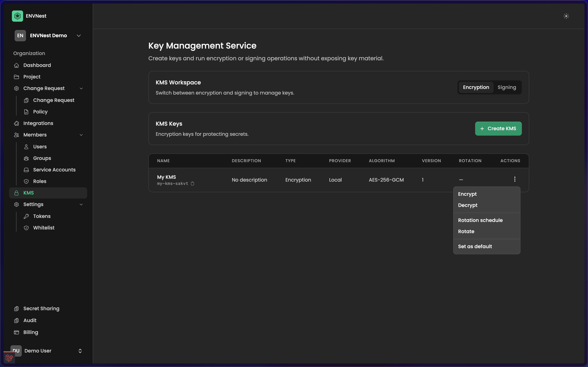The height and width of the screenshot is (367, 588).
Task: Go to Service Accounts page
Action: 54,170
